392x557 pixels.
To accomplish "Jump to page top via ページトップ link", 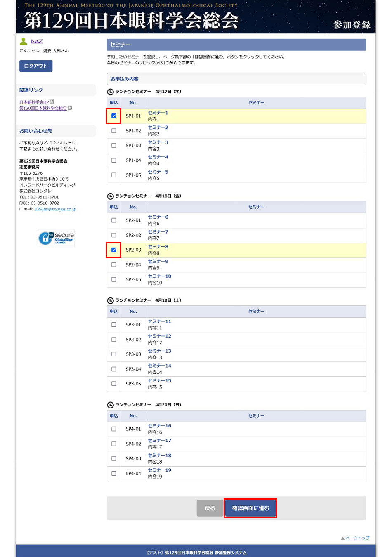I will click(x=357, y=538).
